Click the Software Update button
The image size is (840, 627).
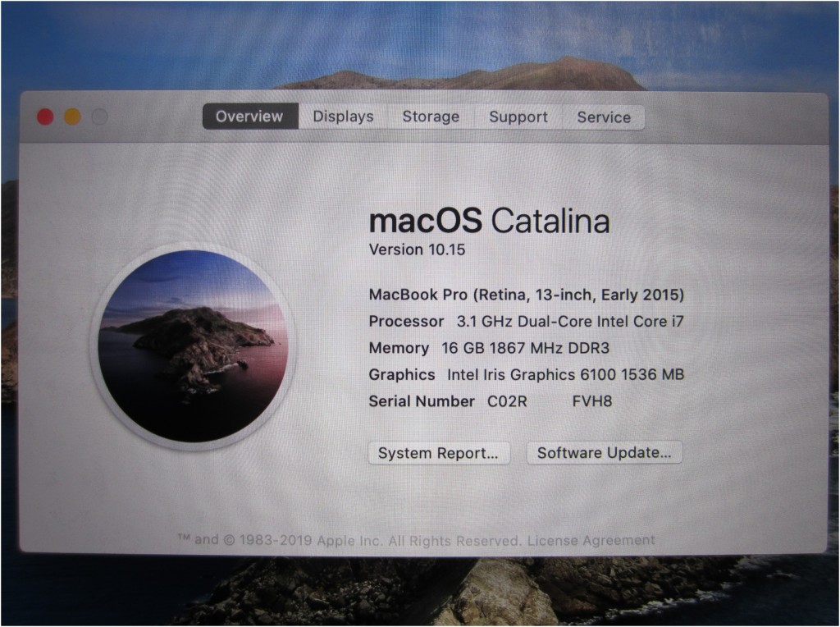pyautogui.click(x=605, y=452)
